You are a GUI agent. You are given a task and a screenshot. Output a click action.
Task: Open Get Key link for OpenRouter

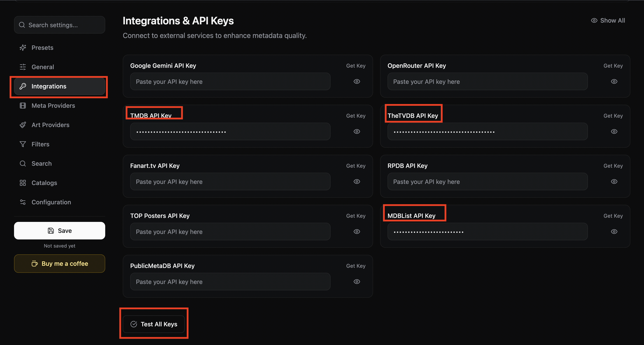pos(613,66)
